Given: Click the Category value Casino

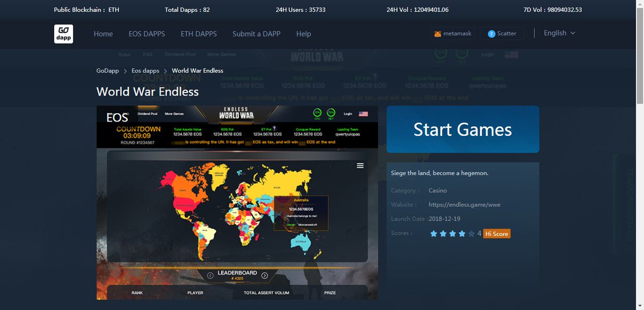Looking at the screenshot, I should click(438, 191).
